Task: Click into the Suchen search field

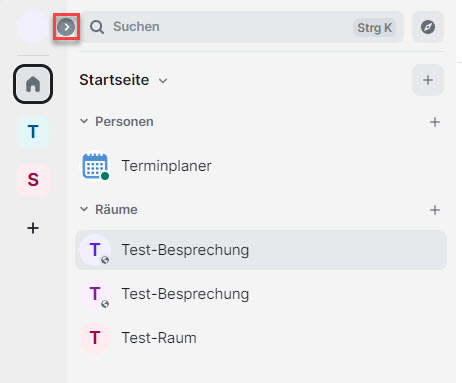Action: pos(243,27)
